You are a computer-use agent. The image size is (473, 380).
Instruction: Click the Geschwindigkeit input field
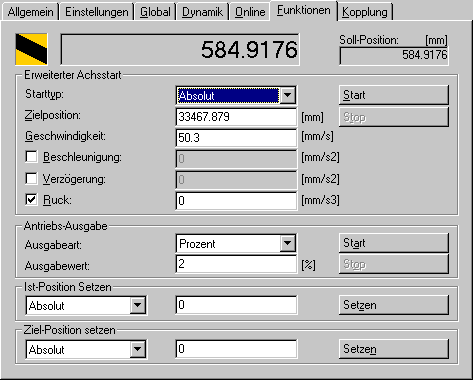(x=236, y=138)
